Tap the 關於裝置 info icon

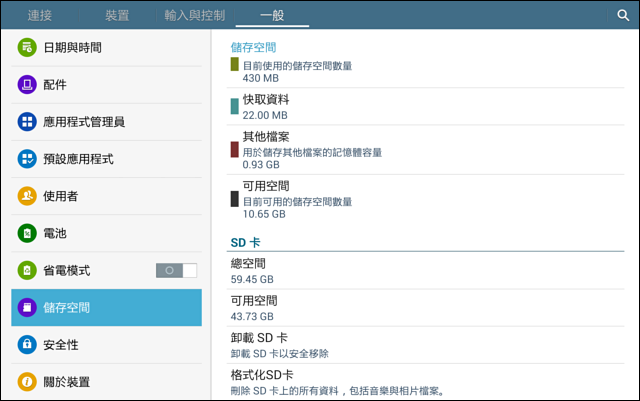(27, 382)
